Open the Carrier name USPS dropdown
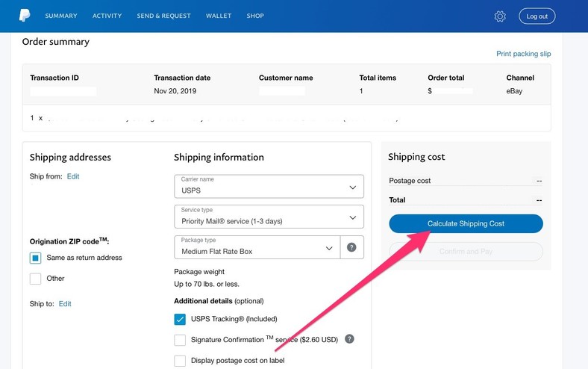The width and height of the screenshot is (588, 369). 269,186
